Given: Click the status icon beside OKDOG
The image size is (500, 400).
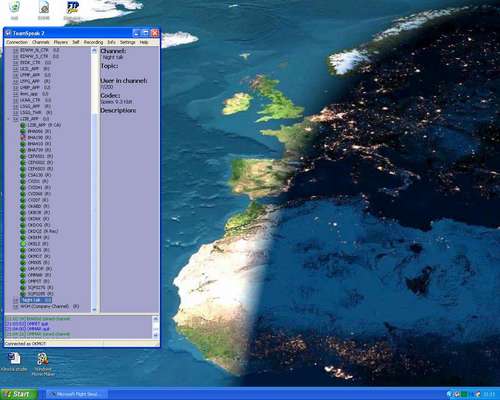Looking at the screenshot, I should pyautogui.click(x=23, y=225).
